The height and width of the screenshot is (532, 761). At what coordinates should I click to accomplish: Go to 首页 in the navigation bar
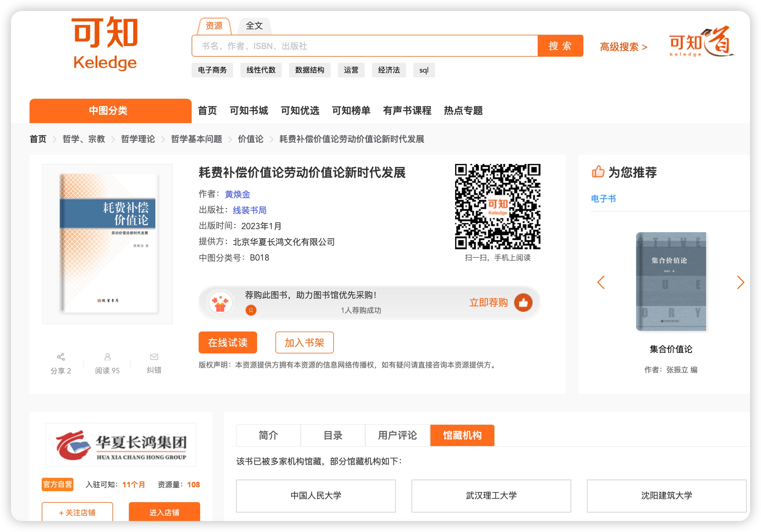pyautogui.click(x=207, y=111)
